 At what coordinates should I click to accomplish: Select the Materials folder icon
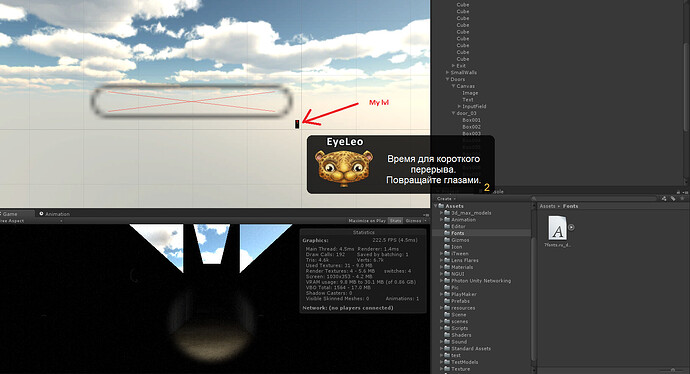[447, 267]
